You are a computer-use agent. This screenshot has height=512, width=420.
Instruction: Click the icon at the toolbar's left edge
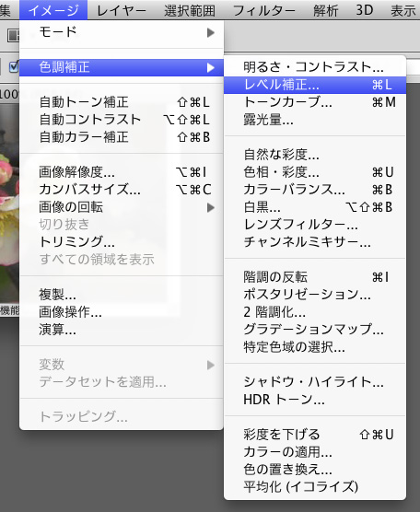13,35
